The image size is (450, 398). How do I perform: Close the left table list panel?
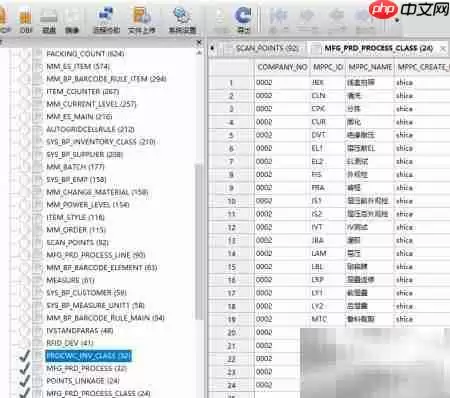[x=199, y=42]
